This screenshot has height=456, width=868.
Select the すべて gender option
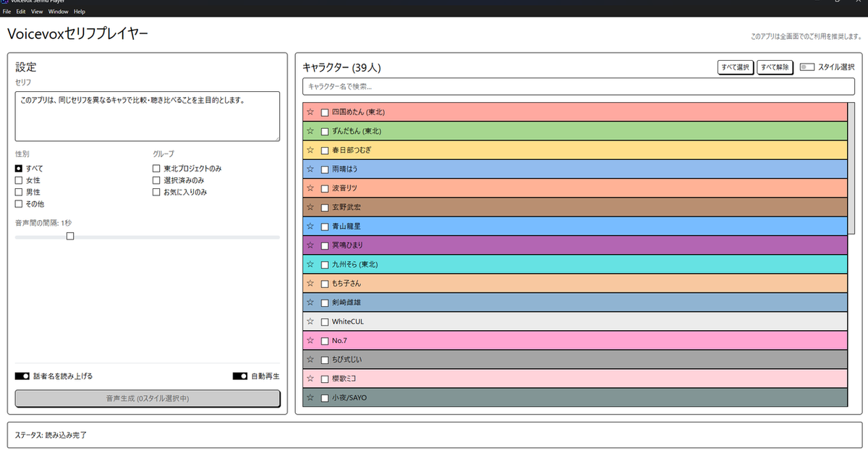click(x=19, y=168)
